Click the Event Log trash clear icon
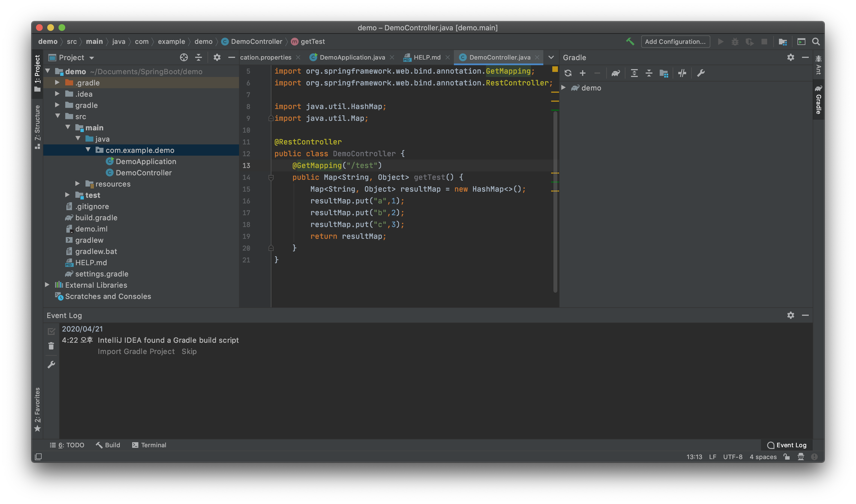Screen dimensions: 856x504 51,346
